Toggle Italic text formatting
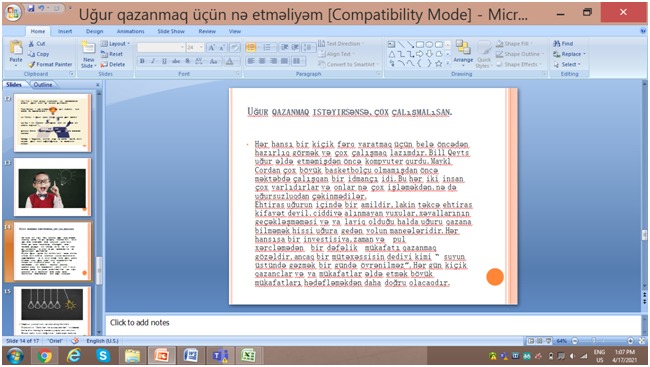 153,61
